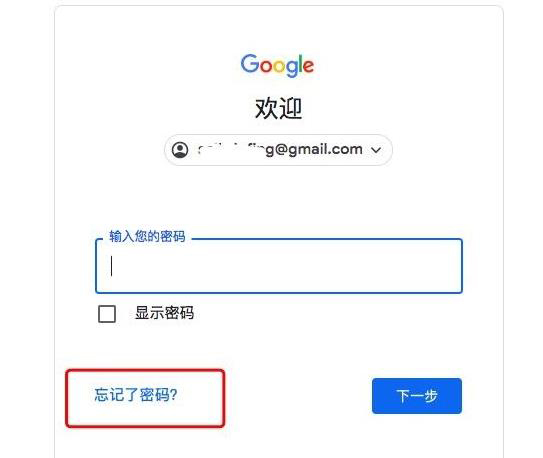The width and height of the screenshot is (543, 458).
Task: Click the 输入您的密码 field label
Action: 147,236
